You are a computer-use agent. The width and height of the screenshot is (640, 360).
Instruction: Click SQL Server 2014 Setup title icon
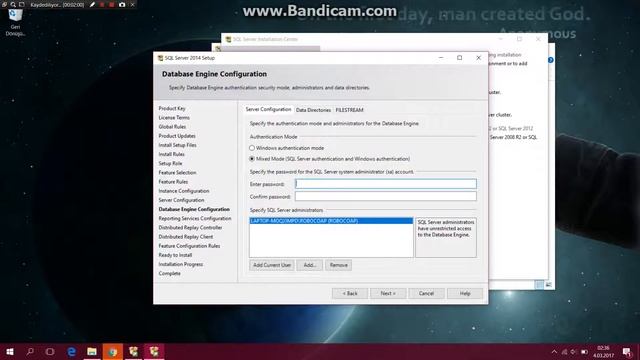(x=160, y=58)
